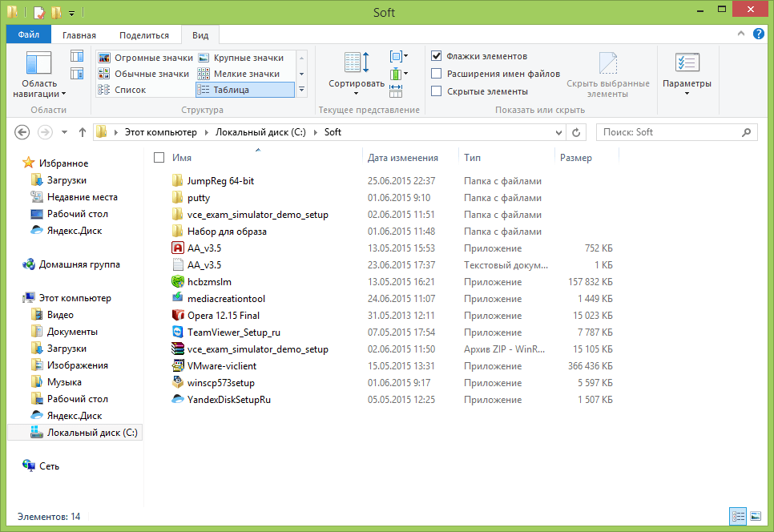Click the YandexDiskSetupRu file icon
Viewport: 774px width, 532px height.
(178, 399)
